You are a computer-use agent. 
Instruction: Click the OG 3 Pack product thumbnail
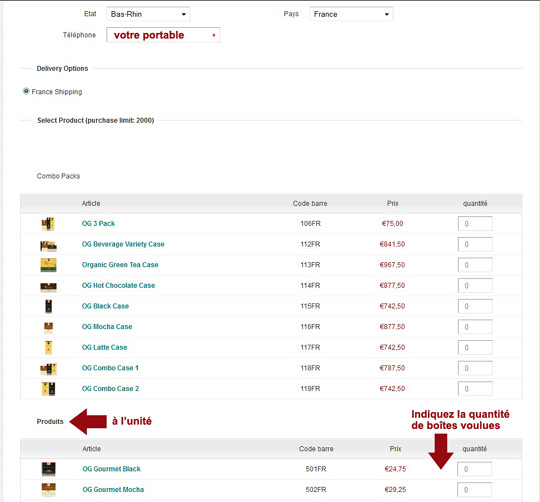point(48,224)
